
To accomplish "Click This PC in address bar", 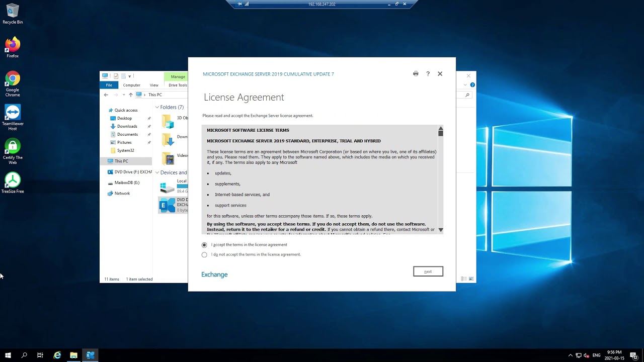I will click(x=155, y=95).
